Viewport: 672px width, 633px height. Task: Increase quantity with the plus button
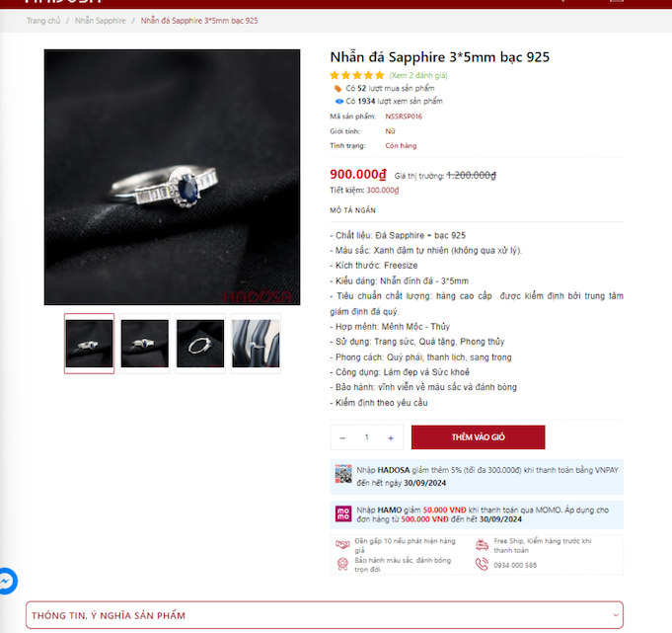391,437
